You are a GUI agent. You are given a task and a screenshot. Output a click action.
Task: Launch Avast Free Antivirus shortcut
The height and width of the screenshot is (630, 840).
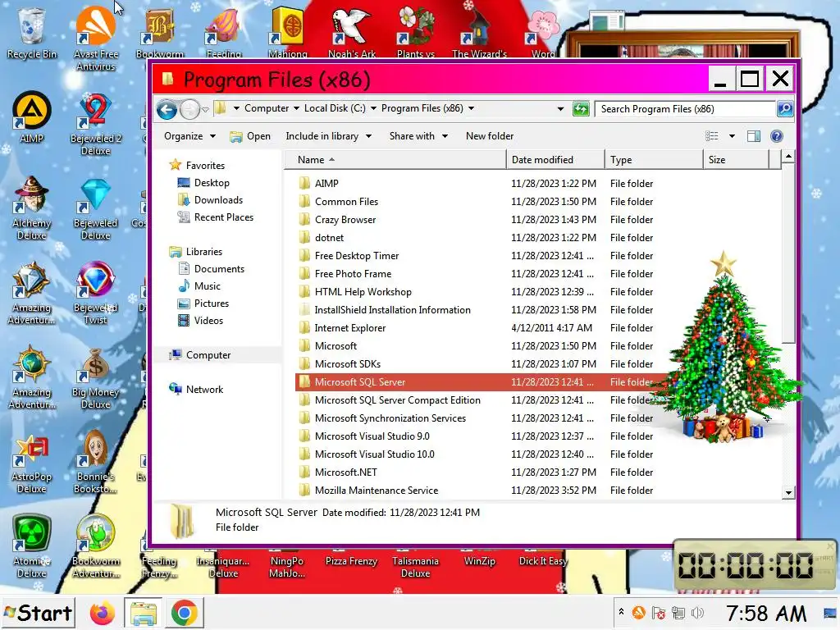tap(95, 39)
